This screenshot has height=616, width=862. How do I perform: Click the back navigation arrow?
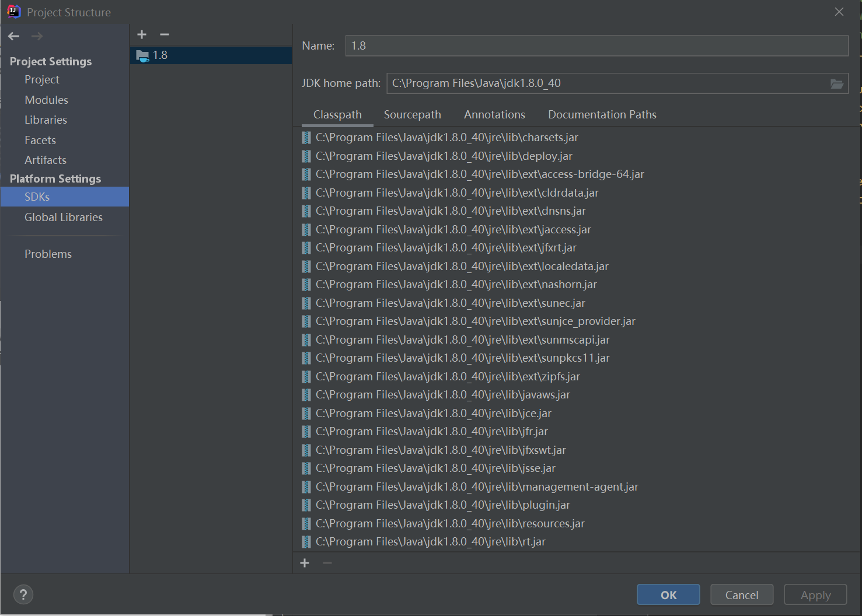click(13, 36)
